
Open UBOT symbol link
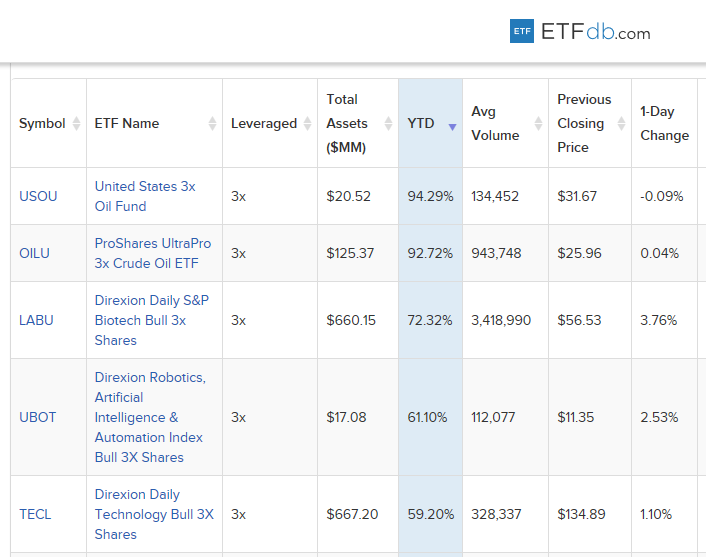click(x=37, y=417)
